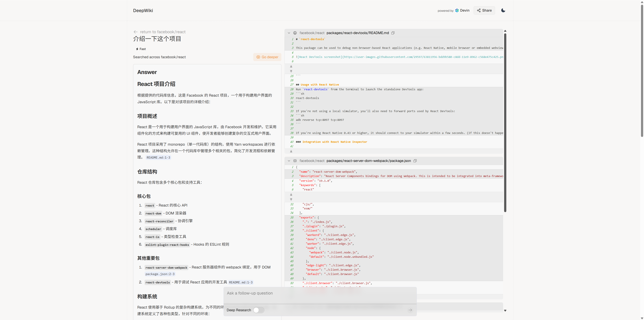This screenshot has width=644, height=320.
Task: Click the react-is code label
Action: pyautogui.click(x=152, y=237)
